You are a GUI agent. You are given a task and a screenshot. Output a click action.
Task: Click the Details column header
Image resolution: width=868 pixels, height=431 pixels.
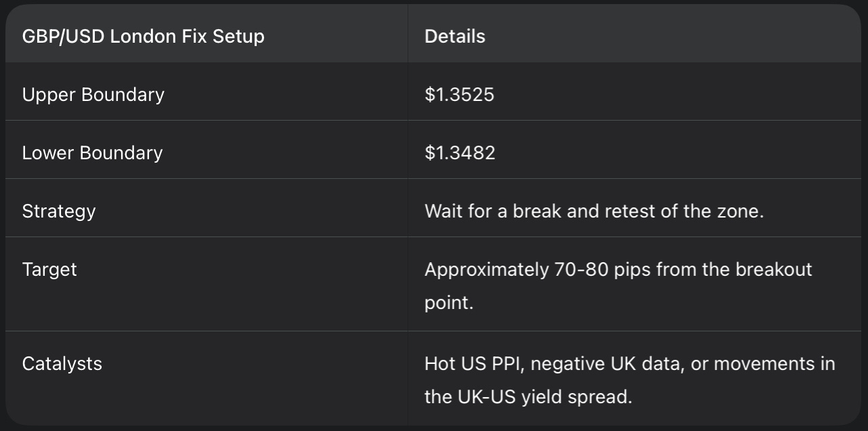[x=454, y=36]
